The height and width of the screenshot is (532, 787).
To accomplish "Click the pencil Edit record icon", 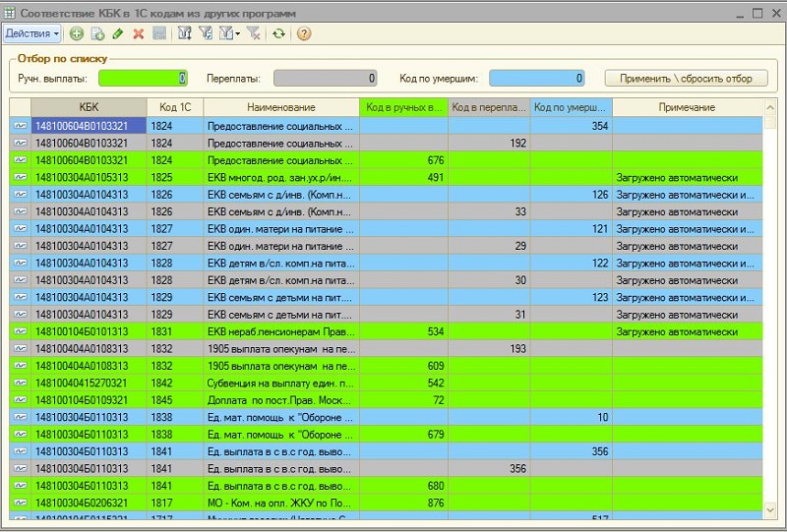I will 118,33.
